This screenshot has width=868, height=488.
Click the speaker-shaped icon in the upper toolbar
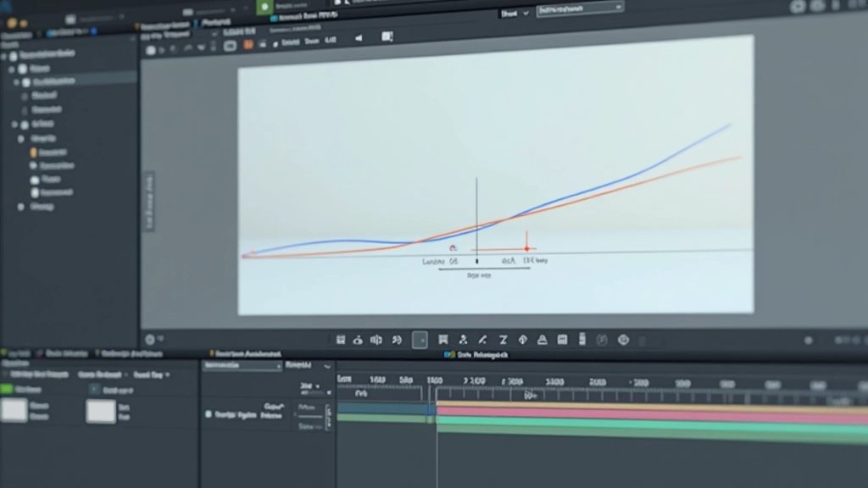click(x=359, y=38)
